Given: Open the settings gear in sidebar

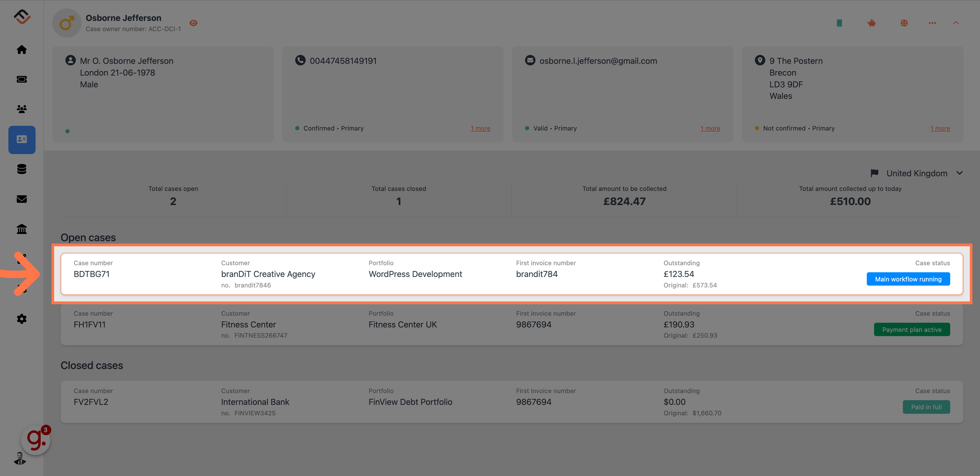Looking at the screenshot, I should [x=22, y=319].
